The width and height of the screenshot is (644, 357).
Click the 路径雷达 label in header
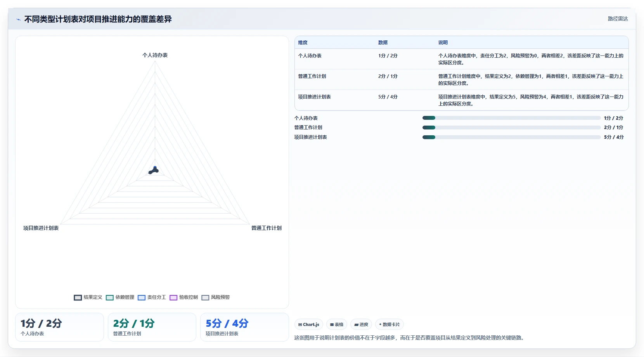point(618,19)
